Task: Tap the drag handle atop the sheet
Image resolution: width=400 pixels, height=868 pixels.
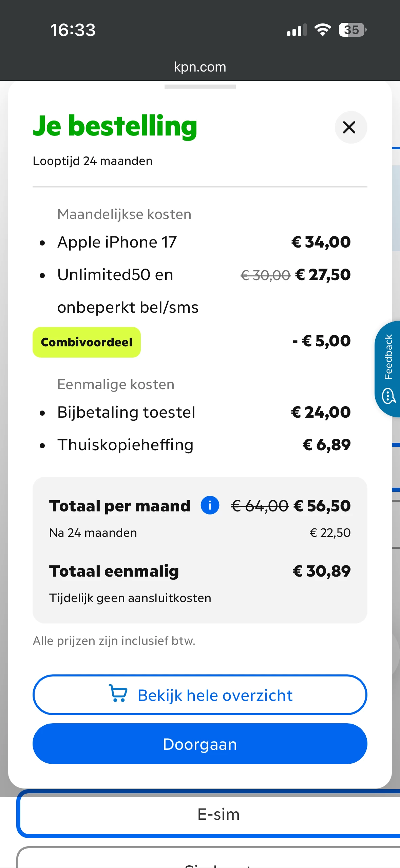Action: coord(200,87)
